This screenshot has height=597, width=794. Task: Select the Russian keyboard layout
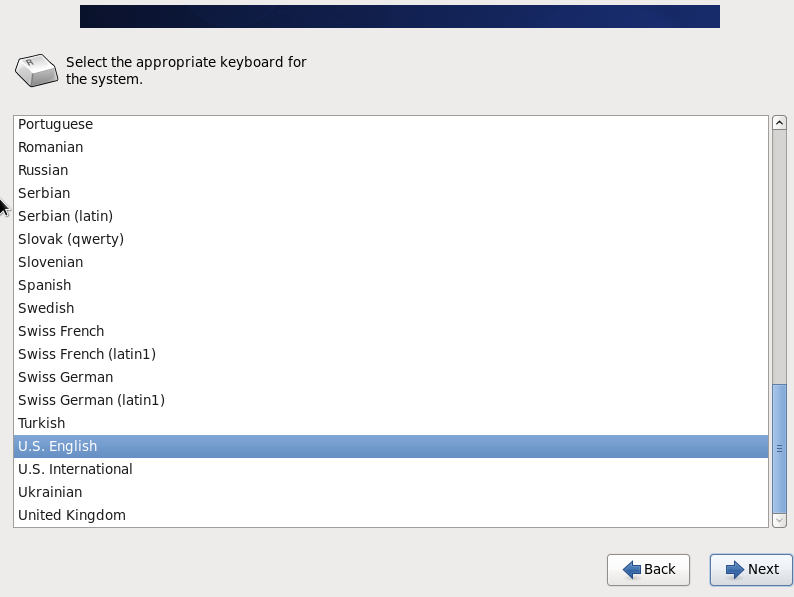point(391,170)
